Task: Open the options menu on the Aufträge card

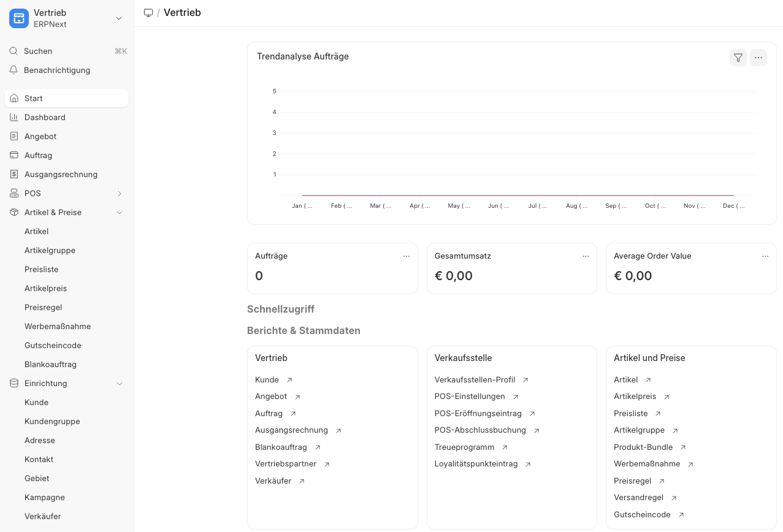Action: 406,256
